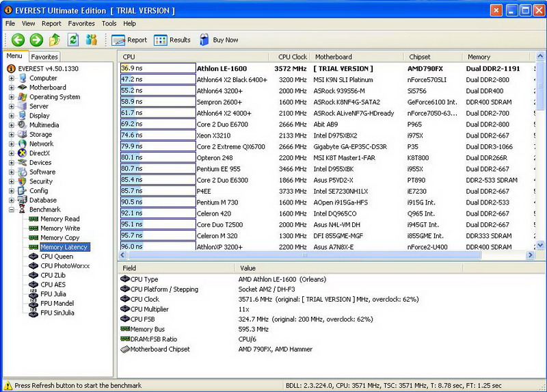Collapse the Benchmark tree node
This screenshot has width=547, height=392.
[12, 210]
